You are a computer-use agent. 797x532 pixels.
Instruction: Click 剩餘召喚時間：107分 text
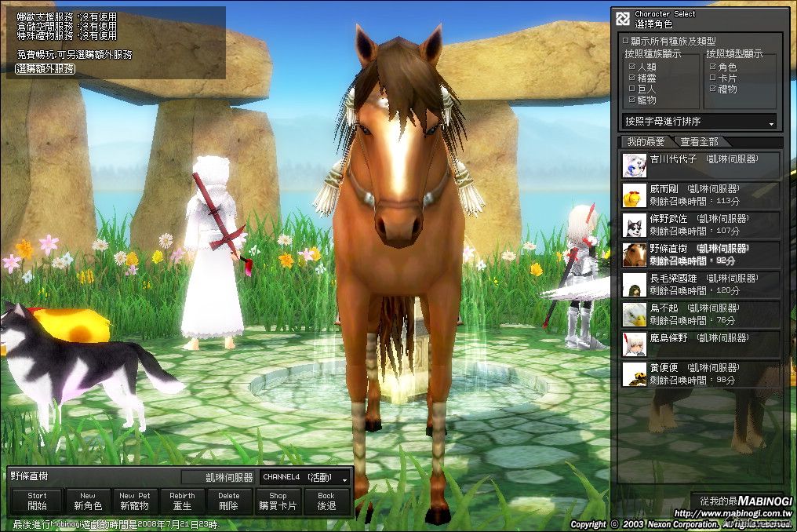tap(694, 231)
